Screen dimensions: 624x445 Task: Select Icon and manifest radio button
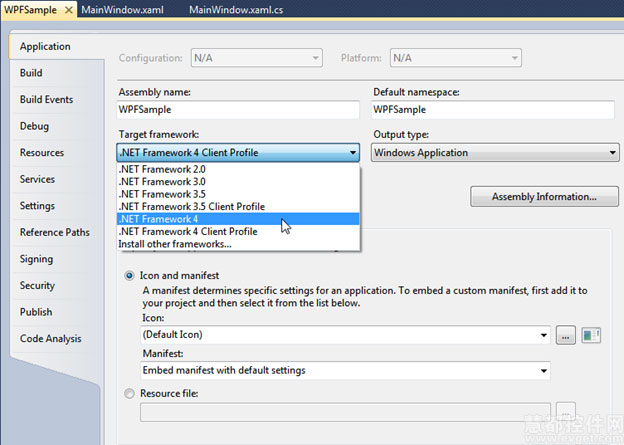pyautogui.click(x=129, y=275)
